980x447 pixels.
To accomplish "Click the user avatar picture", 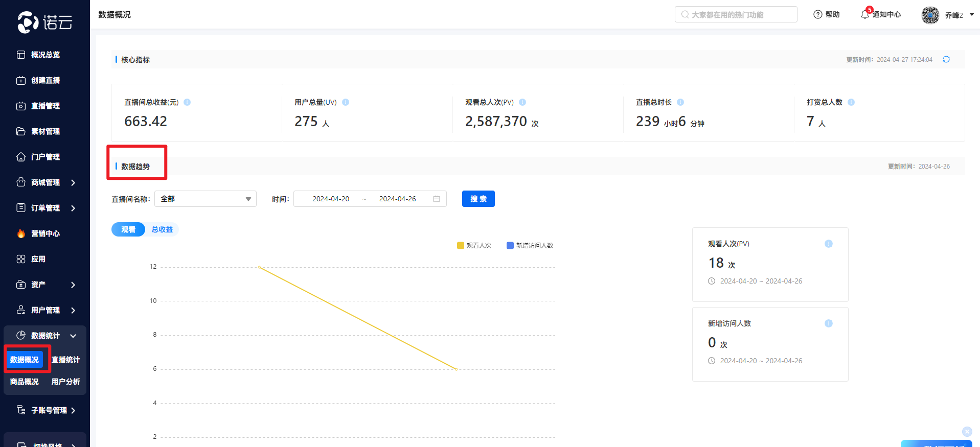I will (x=930, y=15).
